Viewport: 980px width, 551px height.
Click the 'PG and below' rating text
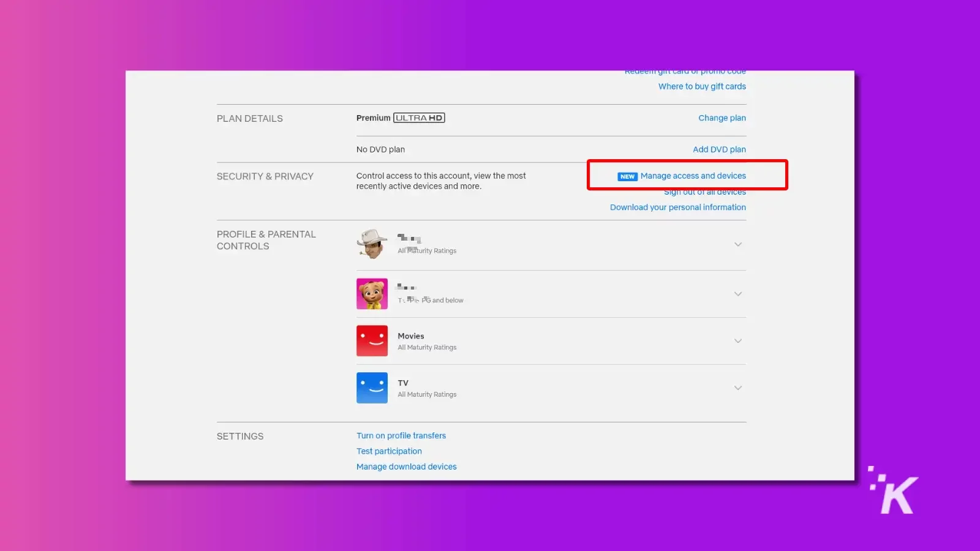click(442, 301)
